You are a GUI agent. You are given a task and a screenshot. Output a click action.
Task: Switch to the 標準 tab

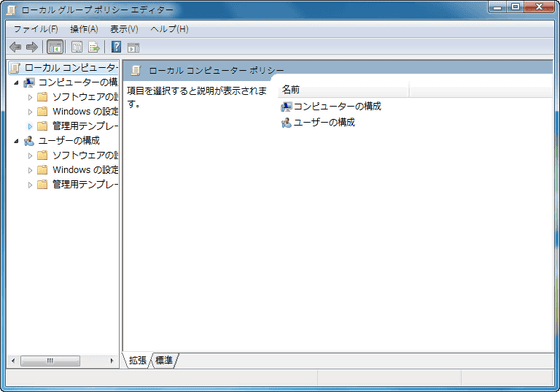[164, 361]
